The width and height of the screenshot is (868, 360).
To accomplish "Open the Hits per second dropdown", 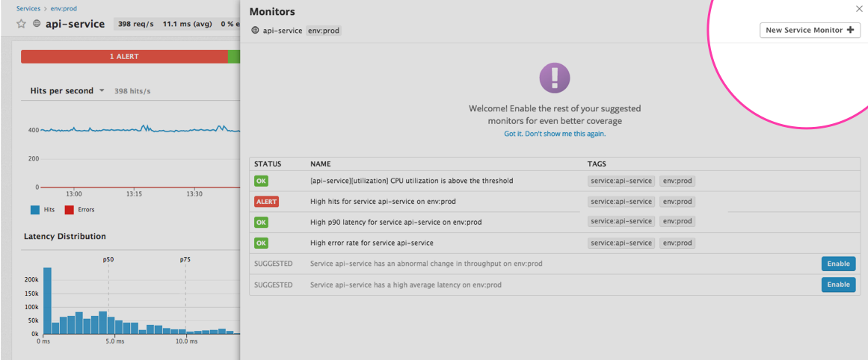I will tap(101, 91).
